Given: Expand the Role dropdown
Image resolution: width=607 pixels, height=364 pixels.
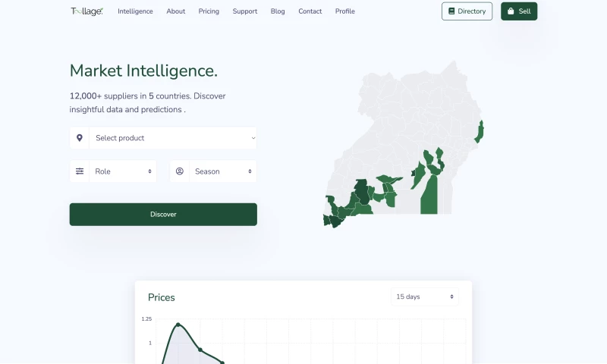Looking at the screenshot, I should pyautogui.click(x=122, y=171).
